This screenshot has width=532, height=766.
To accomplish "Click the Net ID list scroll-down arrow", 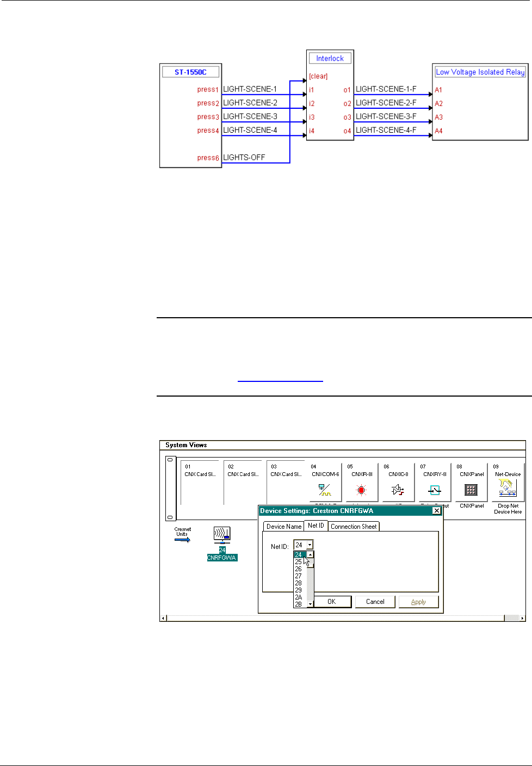I will pyautogui.click(x=310, y=604).
